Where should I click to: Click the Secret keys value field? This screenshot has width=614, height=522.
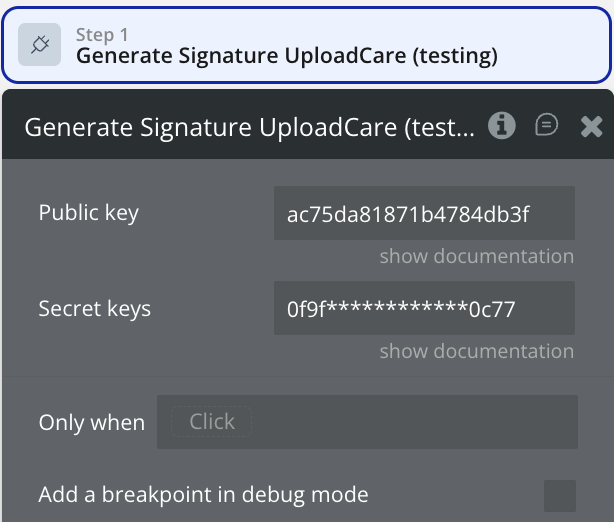point(423,308)
